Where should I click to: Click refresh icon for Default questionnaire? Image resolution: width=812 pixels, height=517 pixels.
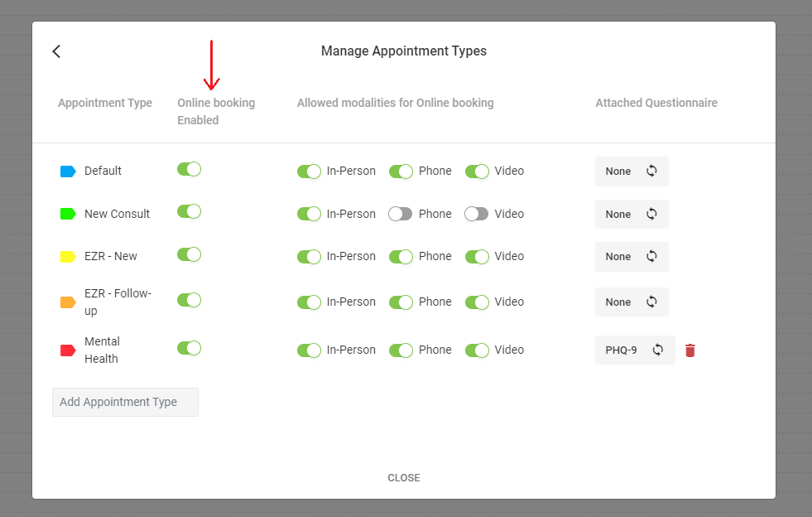pos(651,172)
